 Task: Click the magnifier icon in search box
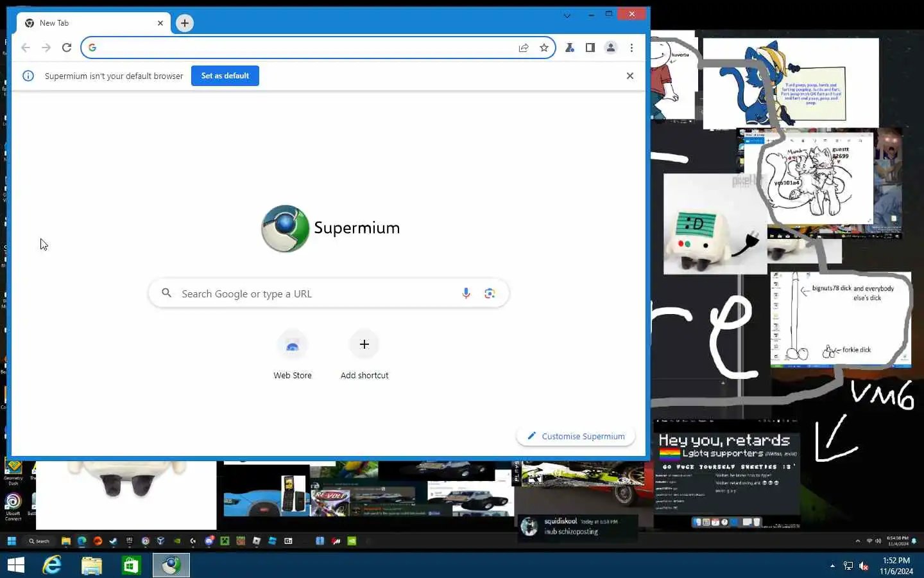167,293
